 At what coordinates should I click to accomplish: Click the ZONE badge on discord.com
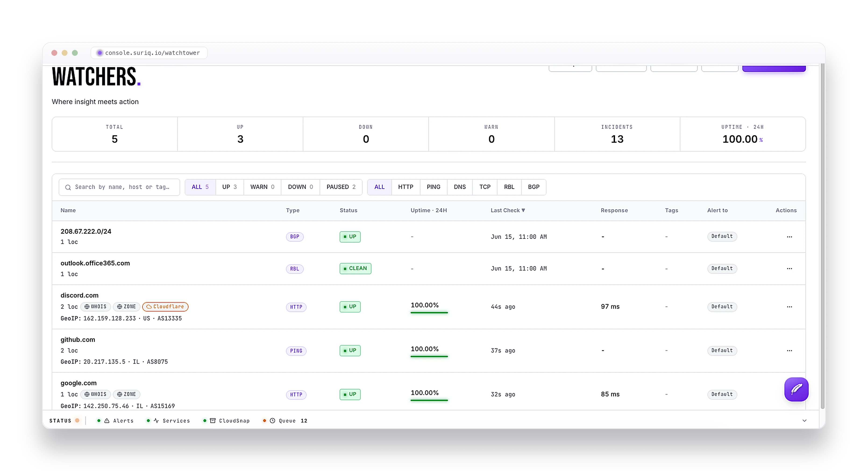tap(126, 306)
